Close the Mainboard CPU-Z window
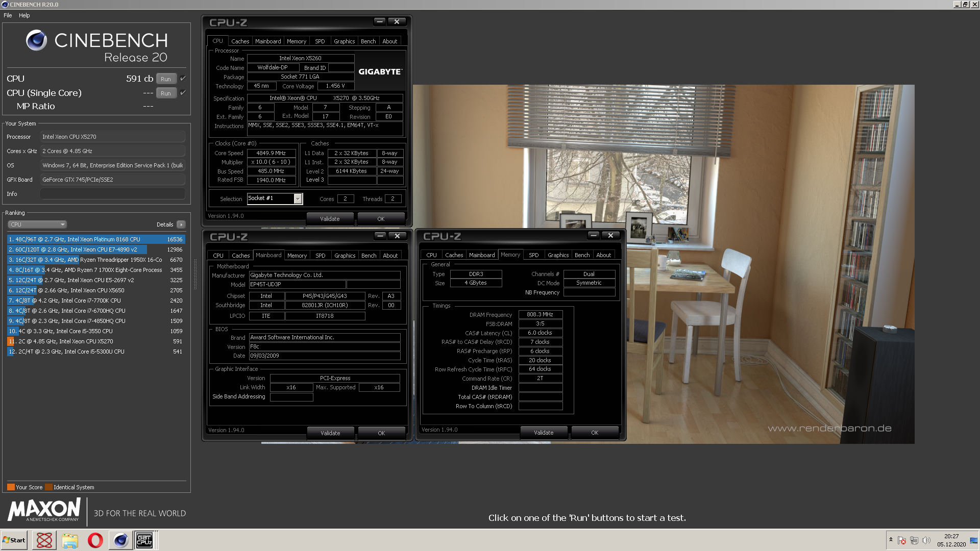Image resolution: width=980 pixels, height=551 pixels. [x=397, y=236]
